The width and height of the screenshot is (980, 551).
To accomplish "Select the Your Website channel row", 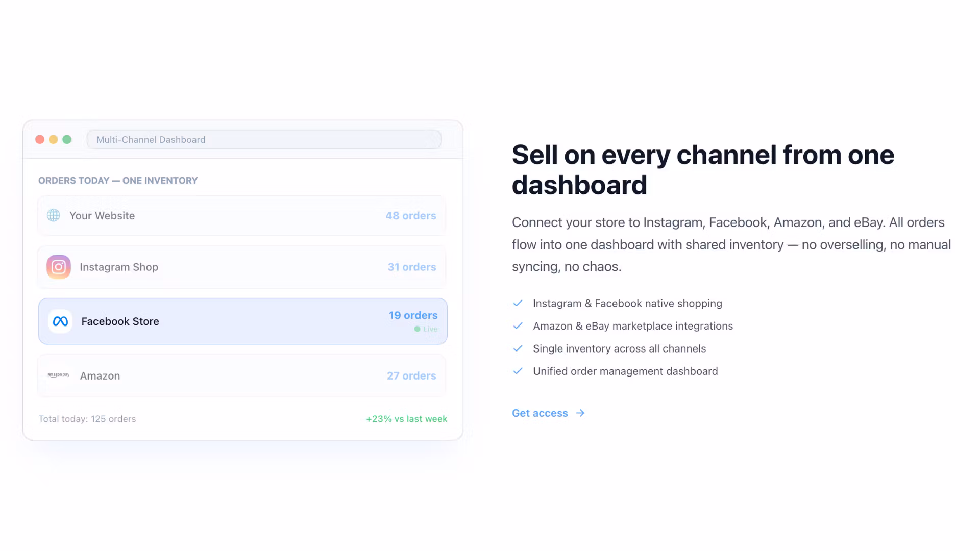I will coord(242,216).
